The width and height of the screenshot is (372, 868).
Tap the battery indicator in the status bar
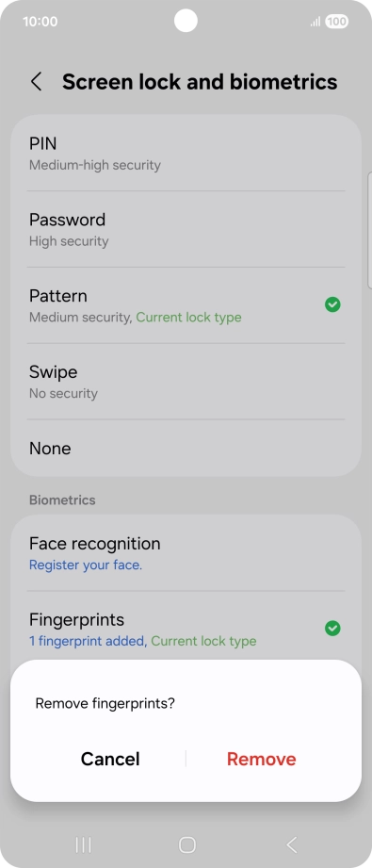pyautogui.click(x=336, y=22)
